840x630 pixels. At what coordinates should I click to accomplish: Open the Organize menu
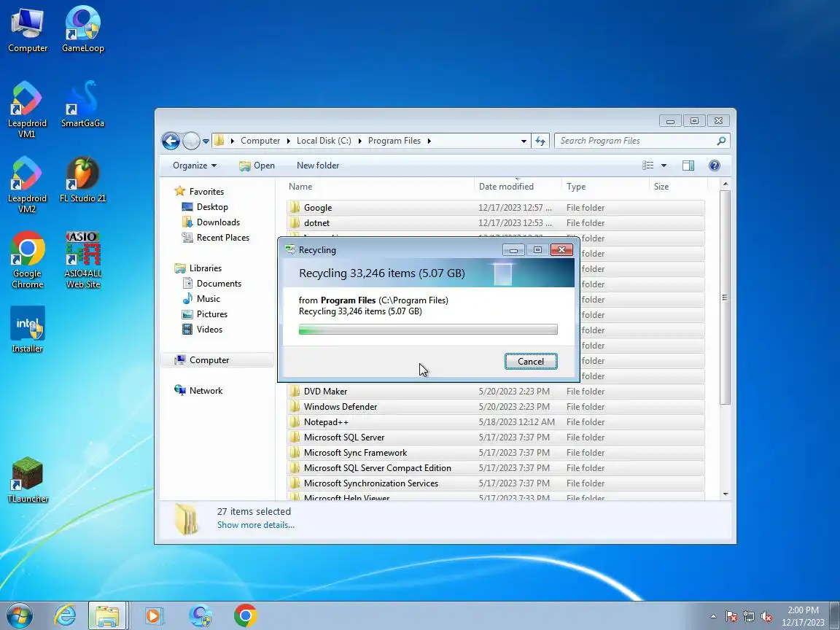[x=195, y=166]
